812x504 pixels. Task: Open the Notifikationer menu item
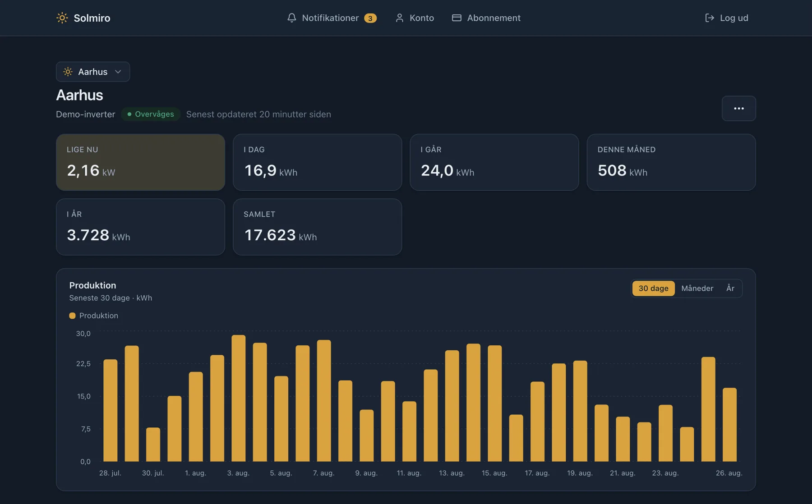[x=332, y=18]
